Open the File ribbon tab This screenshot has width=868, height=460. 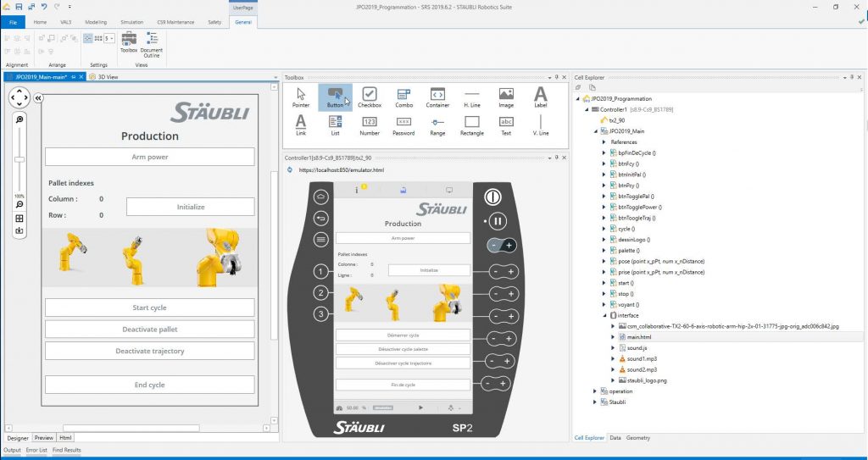tap(13, 22)
